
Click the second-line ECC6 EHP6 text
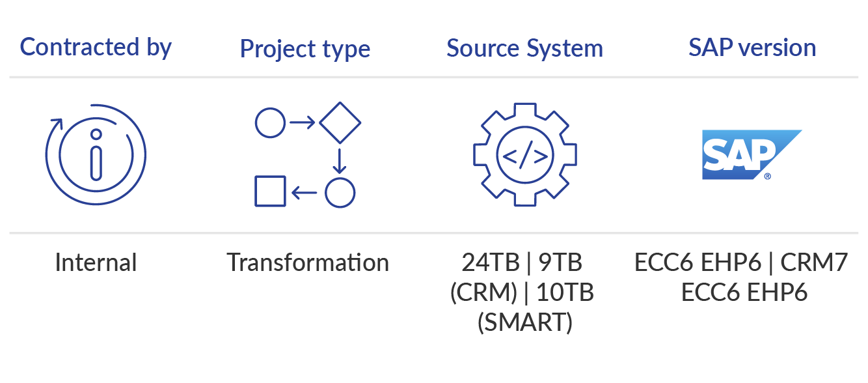(744, 292)
